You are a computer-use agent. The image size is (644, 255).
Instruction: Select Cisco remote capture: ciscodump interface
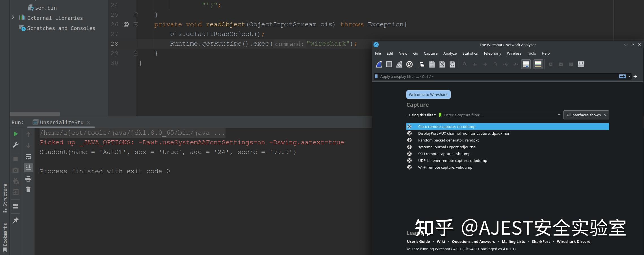pos(508,127)
